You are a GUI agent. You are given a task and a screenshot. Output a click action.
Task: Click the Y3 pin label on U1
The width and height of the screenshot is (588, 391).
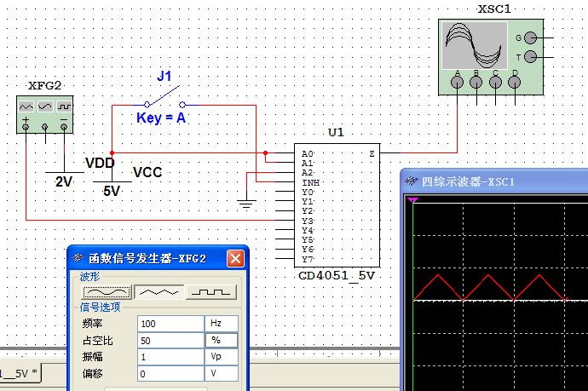308,221
